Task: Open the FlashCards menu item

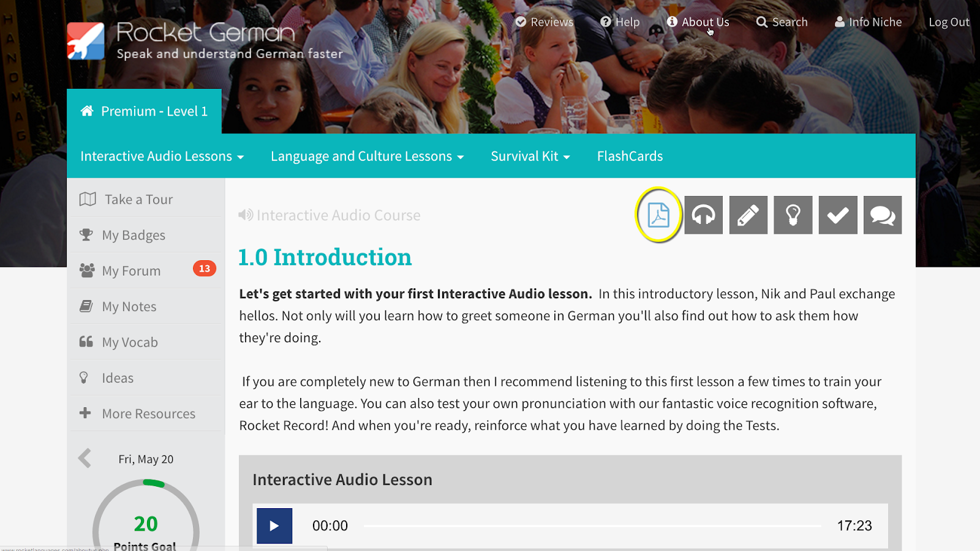Action: (630, 156)
